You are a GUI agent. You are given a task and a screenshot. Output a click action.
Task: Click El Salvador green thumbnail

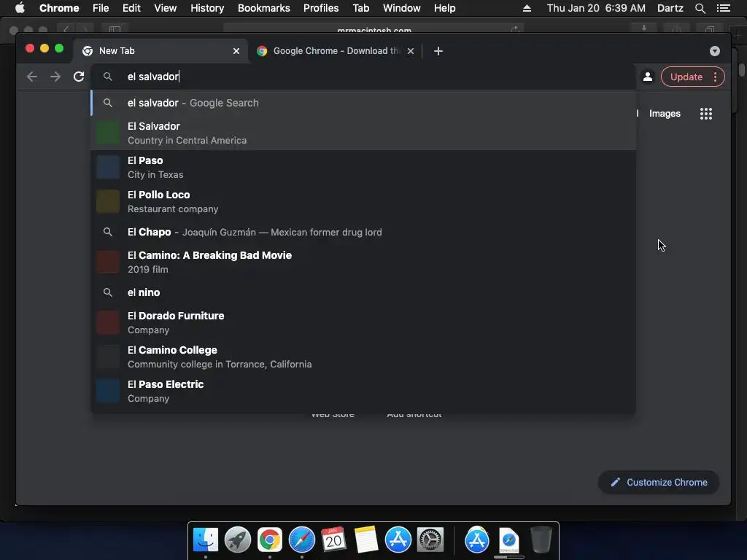point(108,133)
